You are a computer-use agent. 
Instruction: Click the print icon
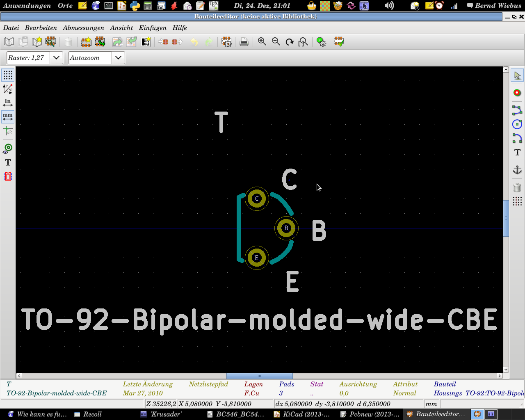point(244,42)
